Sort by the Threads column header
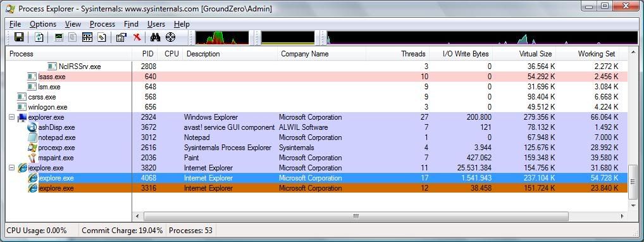The image size is (644, 242). (397, 54)
